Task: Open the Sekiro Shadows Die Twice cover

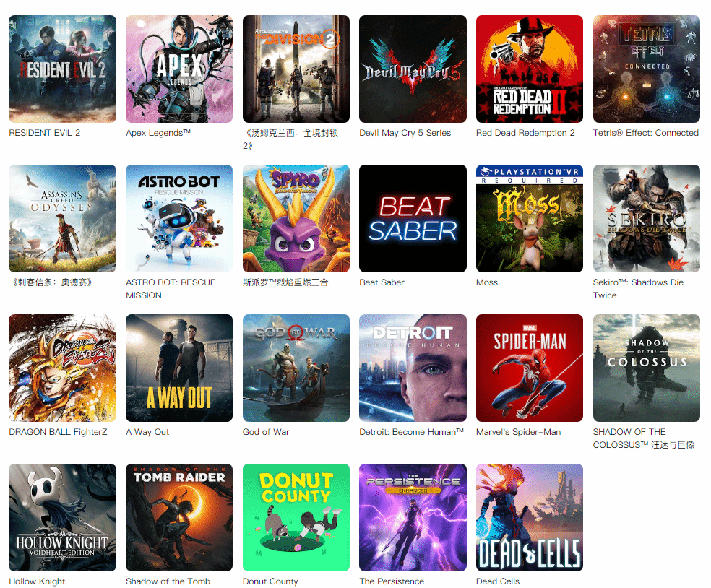Action: 646,219
